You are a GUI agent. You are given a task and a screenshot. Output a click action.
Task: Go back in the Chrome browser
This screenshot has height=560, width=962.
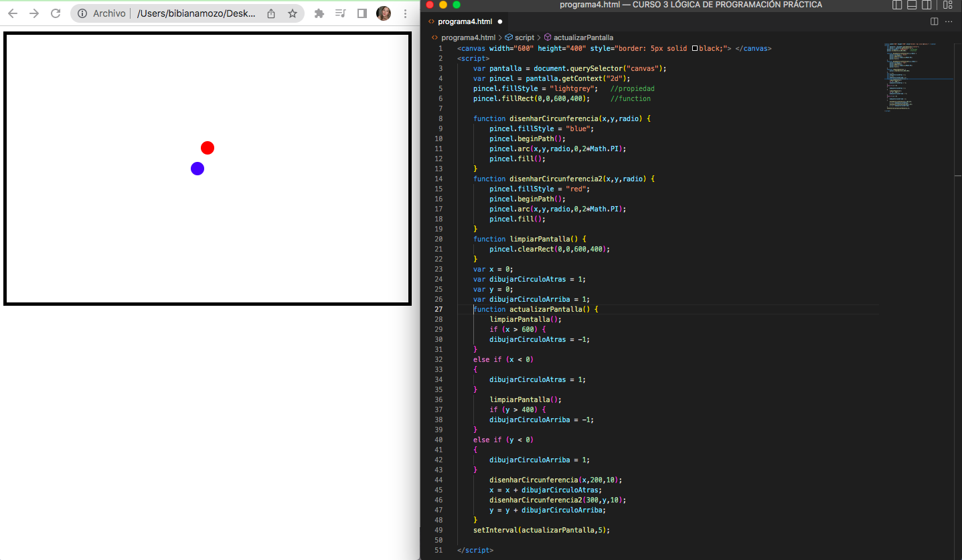click(x=13, y=13)
